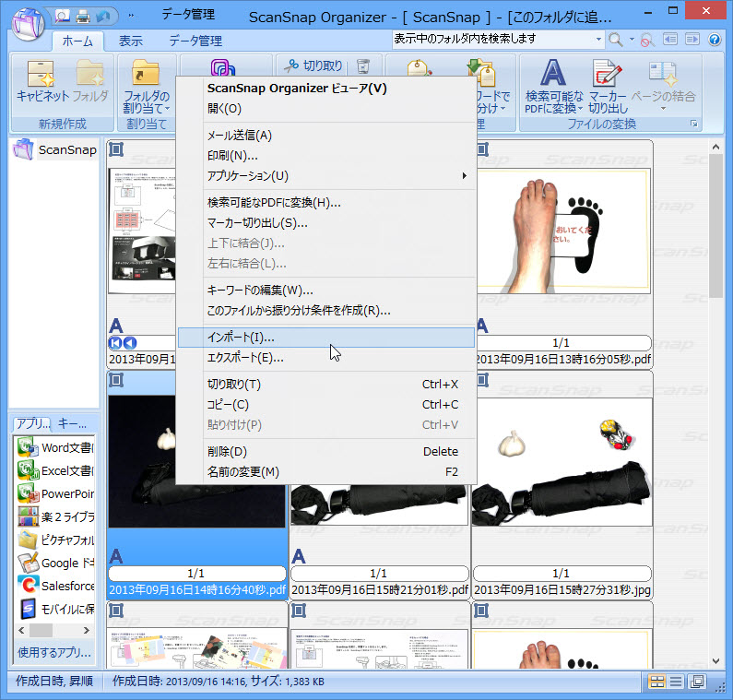Click the next search result icon
733x700 pixels.
coord(692,40)
